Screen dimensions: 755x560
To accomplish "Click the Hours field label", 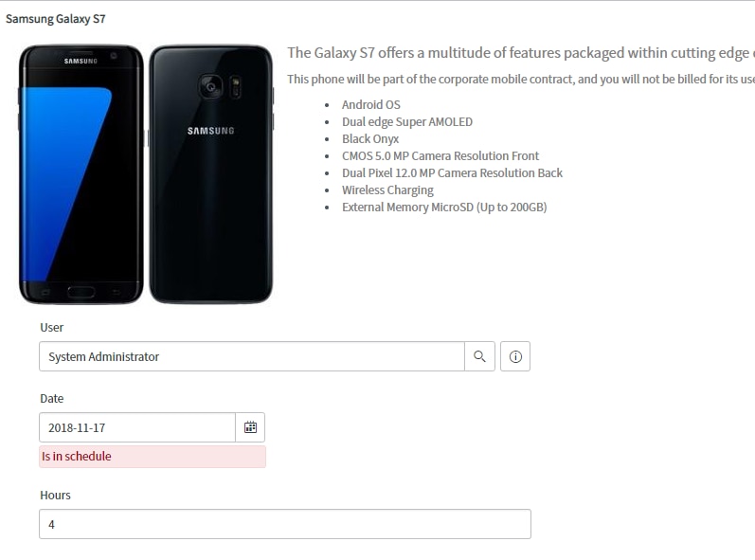I will pos(55,495).
